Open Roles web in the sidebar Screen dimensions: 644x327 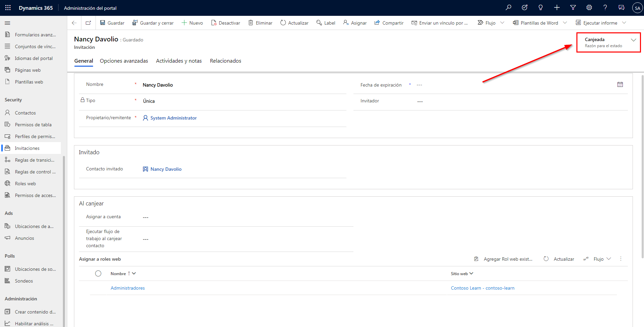coord(31,184)
